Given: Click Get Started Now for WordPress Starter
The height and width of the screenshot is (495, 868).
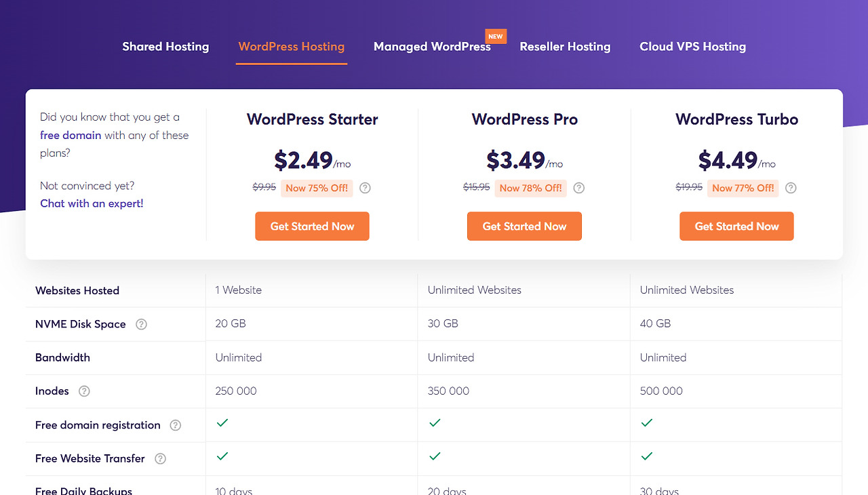Looking at the screenshot, I should tap(312, 226).
